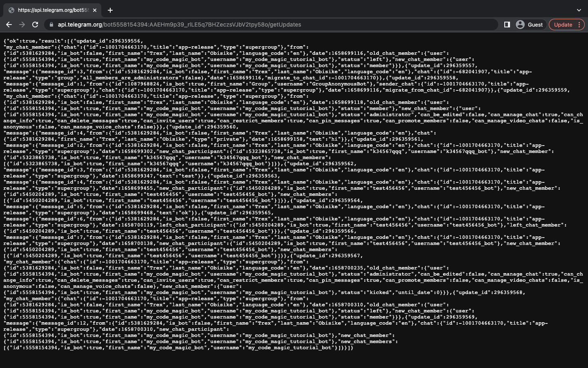Focus the api.telegram.org address bar
Screen dimensions: 588x368
click(270, 25)
